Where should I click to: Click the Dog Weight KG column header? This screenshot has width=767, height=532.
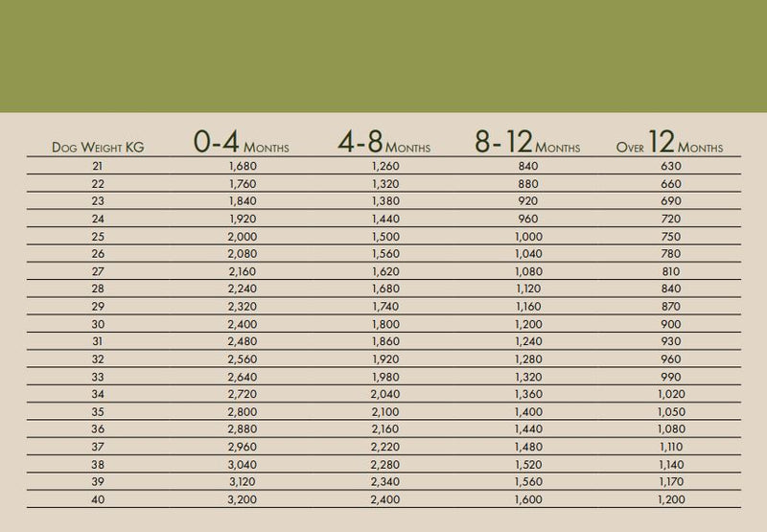tap(96, 149)
